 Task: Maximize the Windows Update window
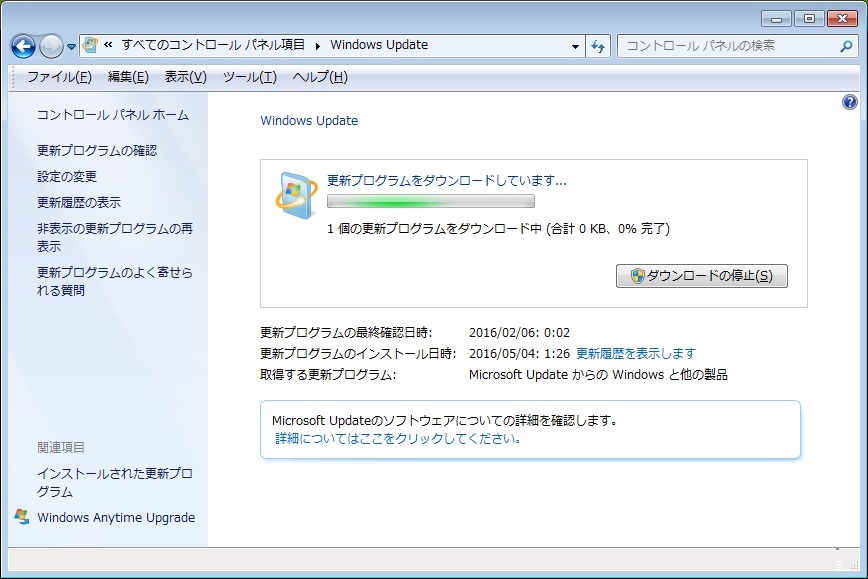tap(809, 19)
